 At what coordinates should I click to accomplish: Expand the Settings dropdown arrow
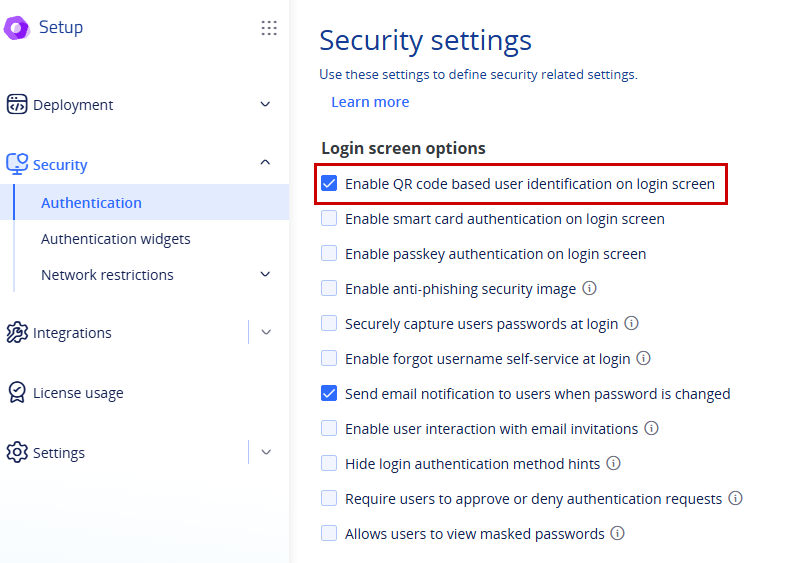266,452
